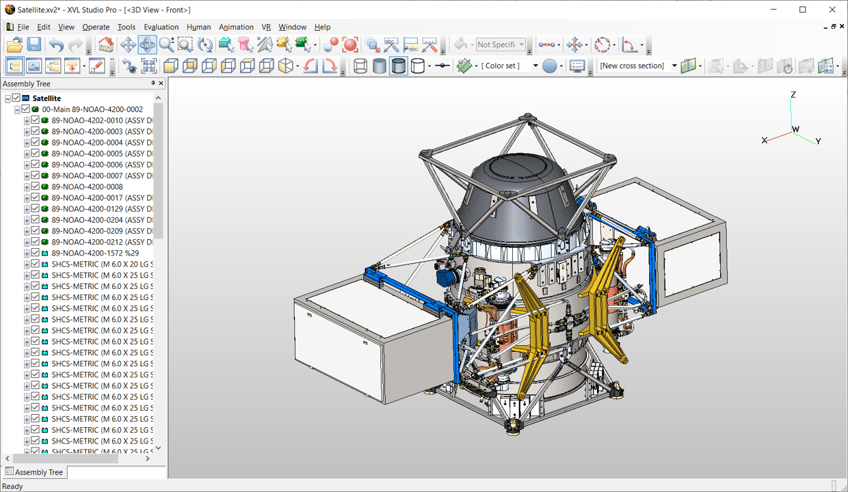The image size is (848, 492).
Task: Click the isometric cube view icon
Action: (x=286, y=67)
